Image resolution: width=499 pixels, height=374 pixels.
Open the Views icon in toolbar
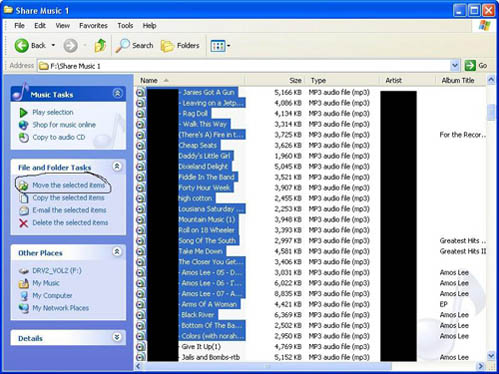coord(218,46)
